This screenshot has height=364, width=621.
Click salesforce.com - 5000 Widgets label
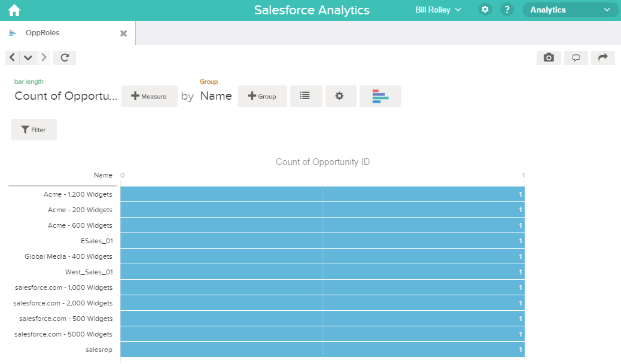click(x=63, y=334)
